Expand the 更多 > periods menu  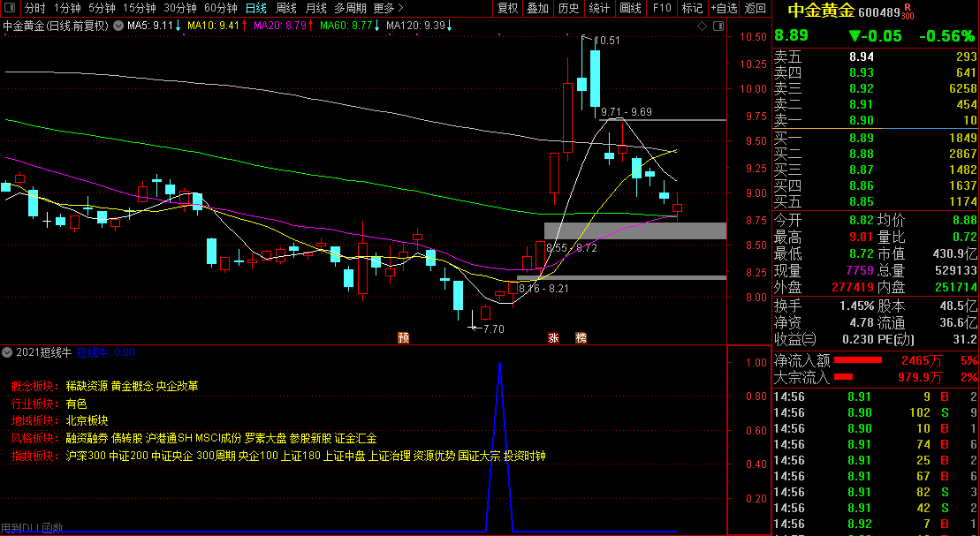(x=388, y=8)
